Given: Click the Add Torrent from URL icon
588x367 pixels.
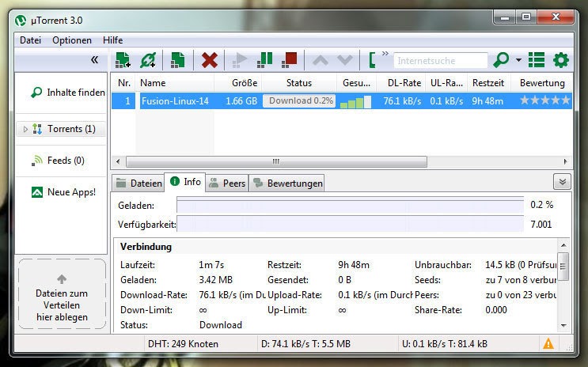Looking at the screenshot, I should coord(148,60).
